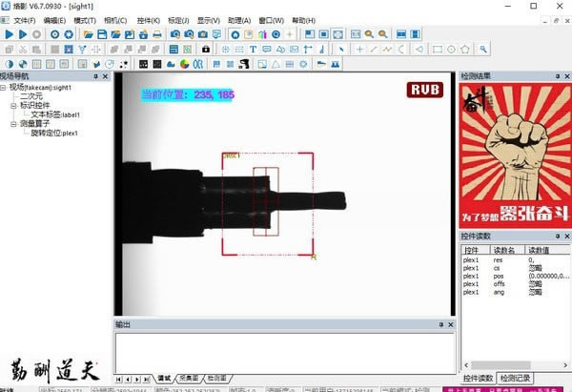572x392 pixels.
Task: Collapse the 标识控件 tree node
Action: (x=13, y=105)
